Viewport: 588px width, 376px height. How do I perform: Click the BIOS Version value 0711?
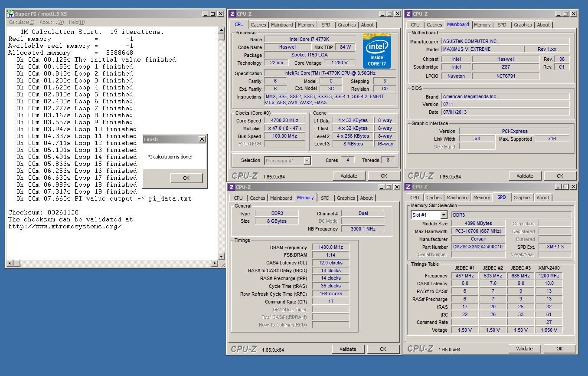[505, 104]
